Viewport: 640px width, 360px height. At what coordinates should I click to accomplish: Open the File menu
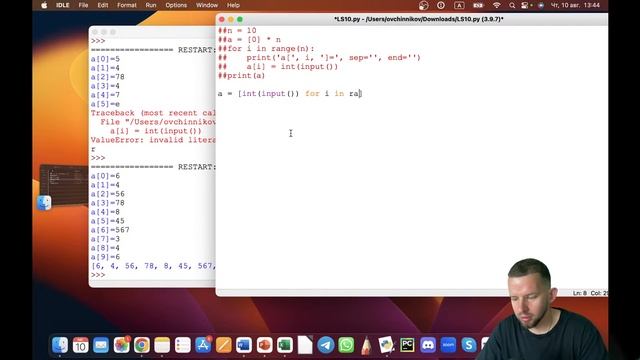pyautogui.click(x=83, y=5)
